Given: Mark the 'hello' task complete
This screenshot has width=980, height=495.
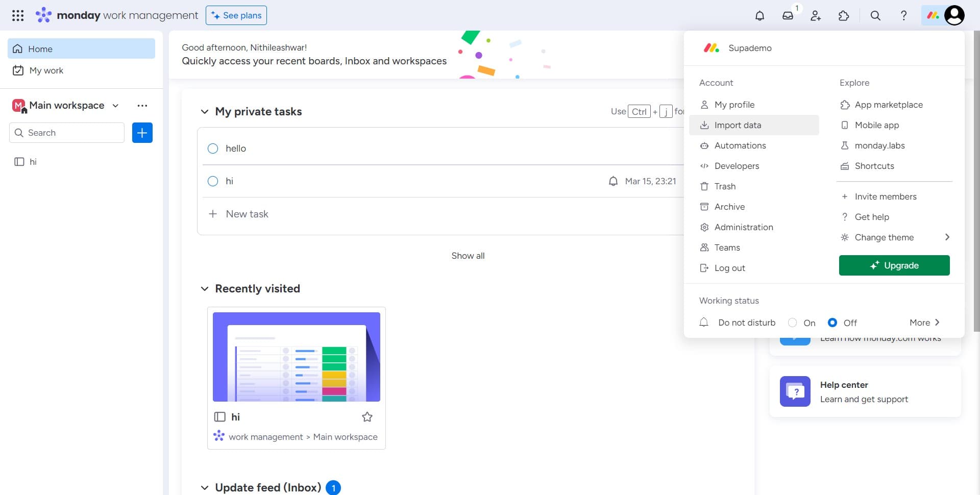Looking at the screenshot, I should 213,148.
